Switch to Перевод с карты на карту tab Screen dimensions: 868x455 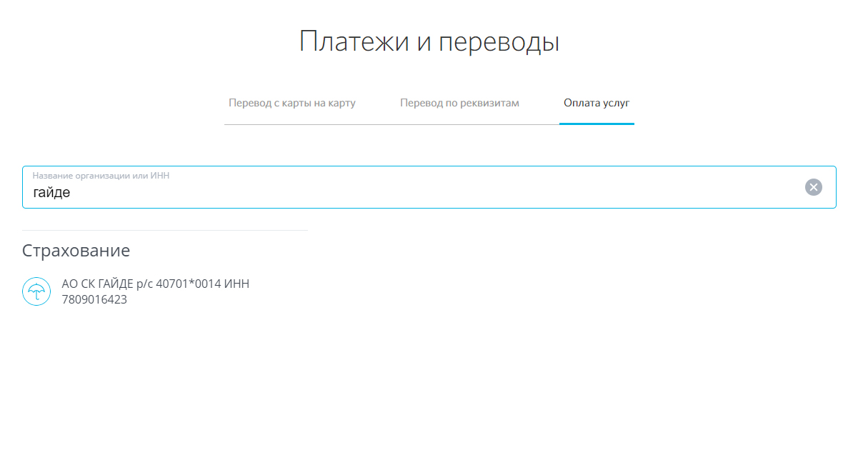point(292,103)
